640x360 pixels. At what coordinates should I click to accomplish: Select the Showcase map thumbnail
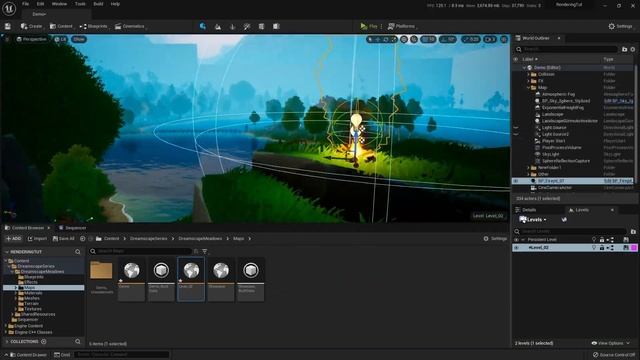220,280
